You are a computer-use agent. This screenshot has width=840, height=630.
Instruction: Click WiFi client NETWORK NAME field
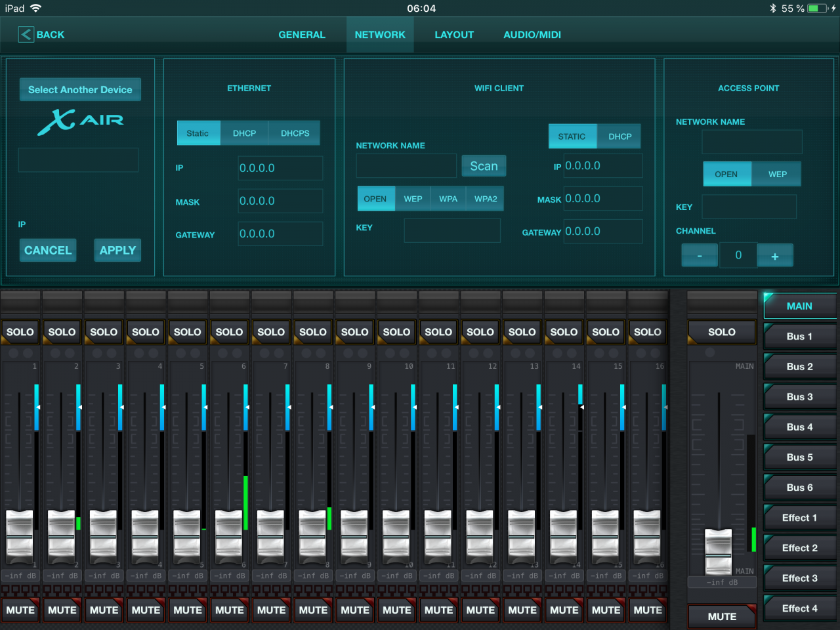[x=406, y=166]
